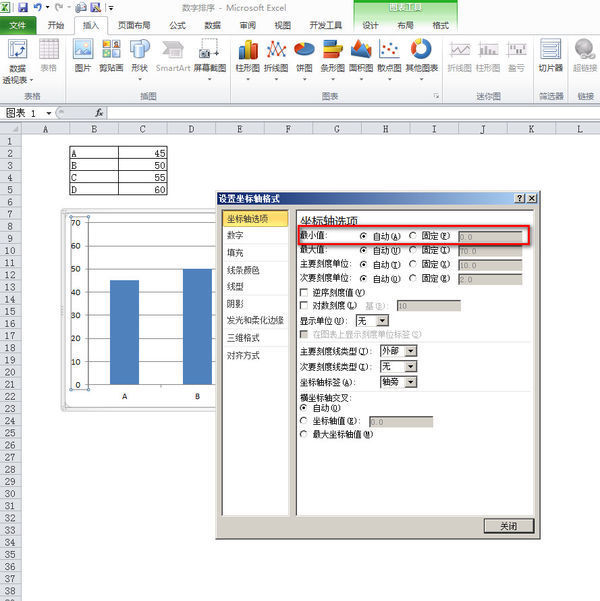Enable values in reverse order (逆序刻度值)
Image resolution: width=600 pixels, height=601 pixels.
coord(305,292)
